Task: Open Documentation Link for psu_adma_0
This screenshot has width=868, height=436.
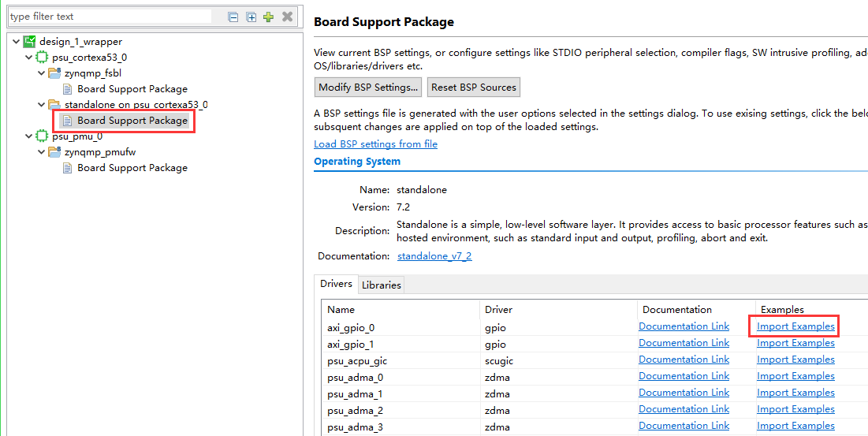Action: pyautogui.click(x=684, y=376)
